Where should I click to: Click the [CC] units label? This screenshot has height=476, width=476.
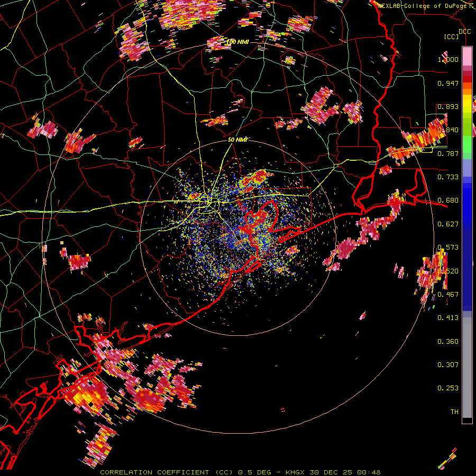(452, 36)
